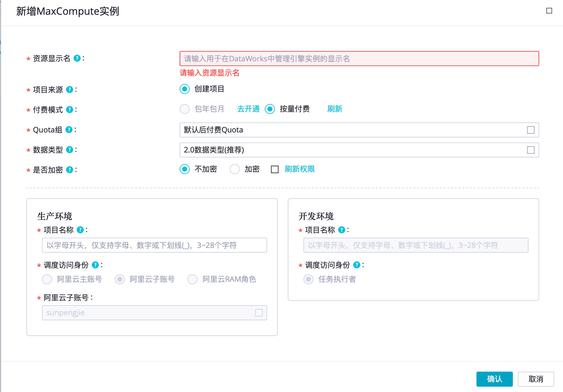563x392 pixels.
Task: Click help icon beside 生产环境 调度访问身份
Action: point(95,265)
